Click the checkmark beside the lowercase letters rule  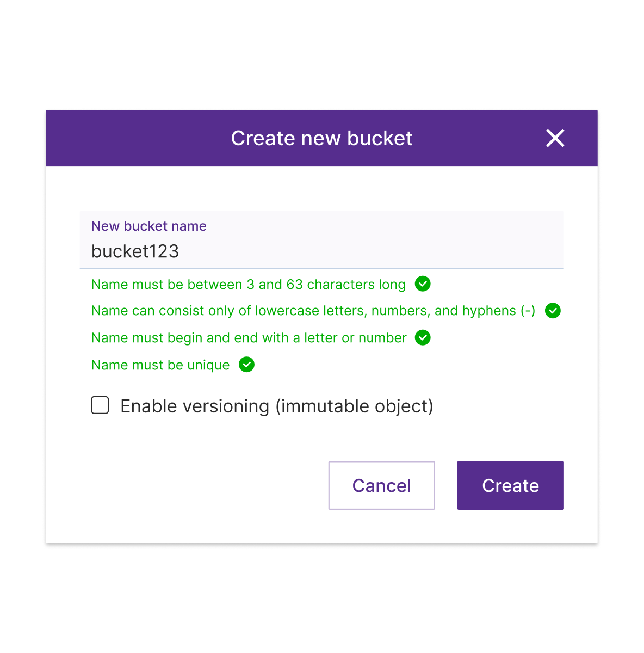[x=553, y=311]
